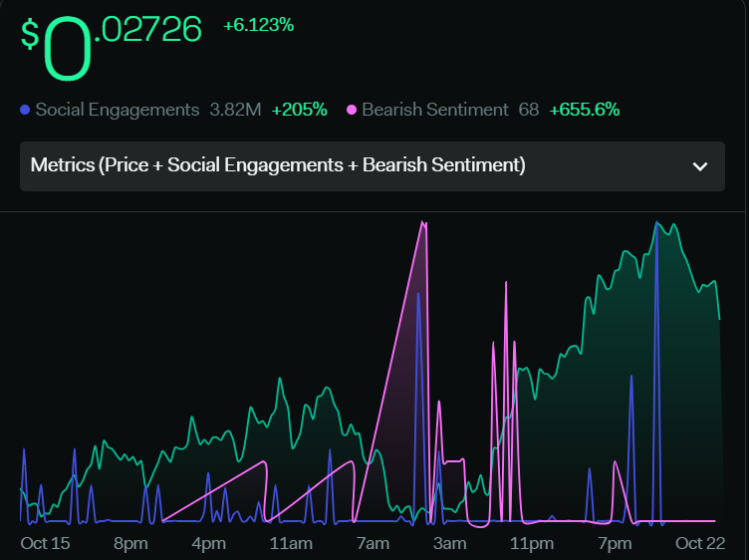Click the +6.123% price change
Image resolution: width=749 pixels, height=560 pixels.
(258, 25)
